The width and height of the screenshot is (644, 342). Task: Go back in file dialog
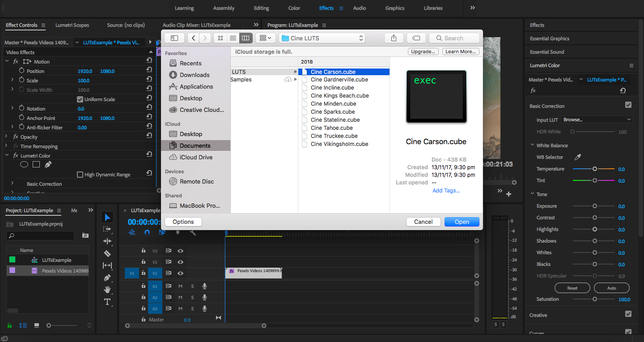tap(193, 38)
